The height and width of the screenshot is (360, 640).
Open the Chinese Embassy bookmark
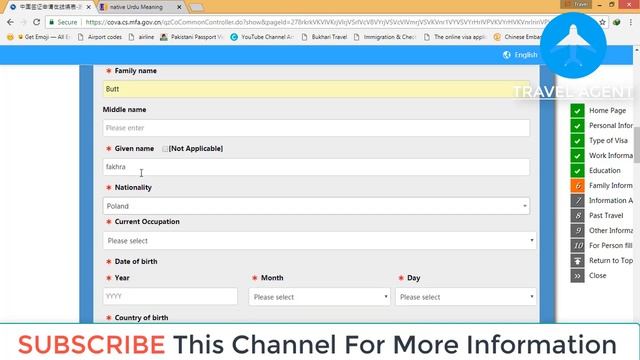(x=518, y=37)
